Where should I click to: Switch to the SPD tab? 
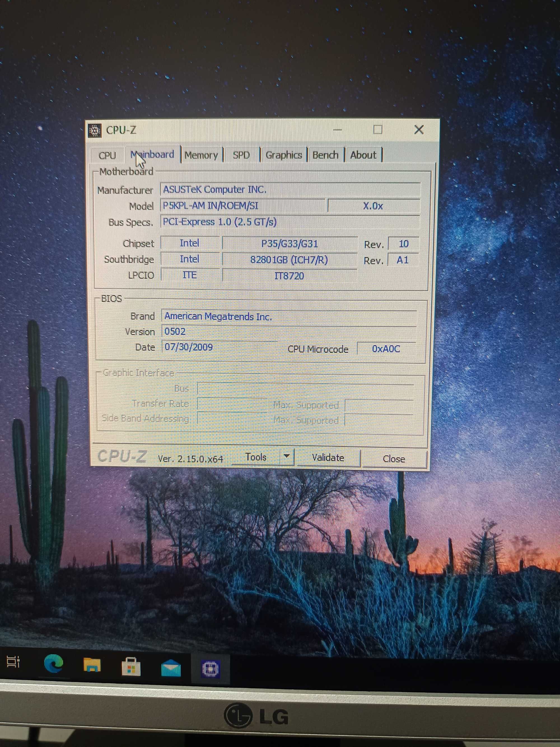241,155
